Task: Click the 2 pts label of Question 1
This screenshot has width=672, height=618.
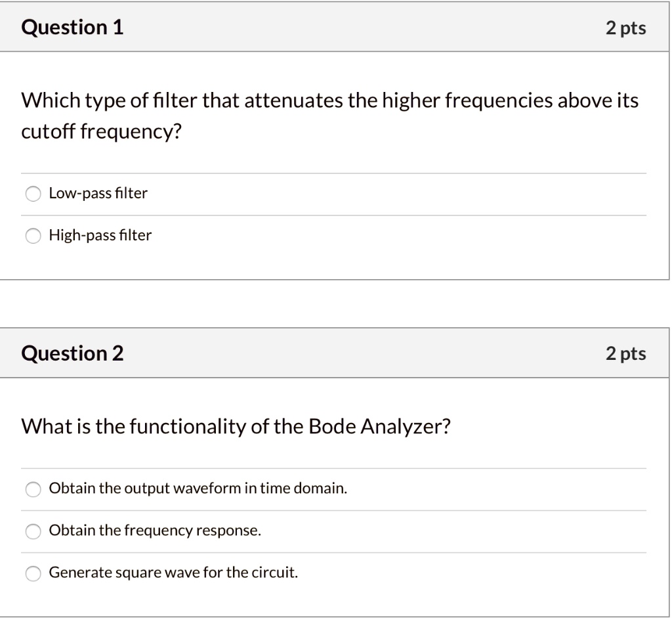Action: (626, 27)
